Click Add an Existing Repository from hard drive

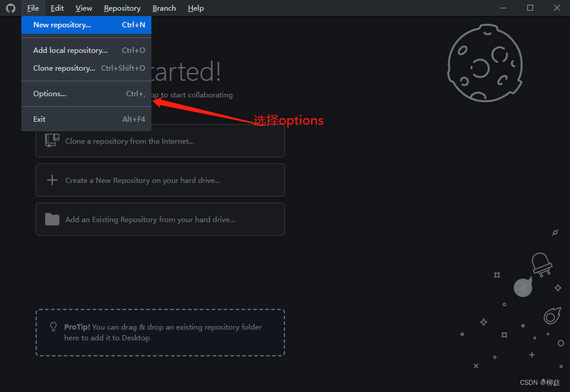point(160,219)
